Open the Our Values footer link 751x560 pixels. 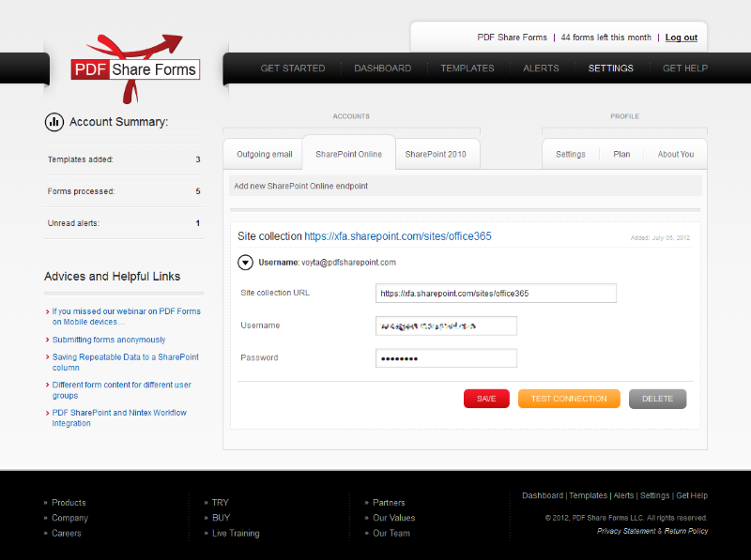pos(393,518)
